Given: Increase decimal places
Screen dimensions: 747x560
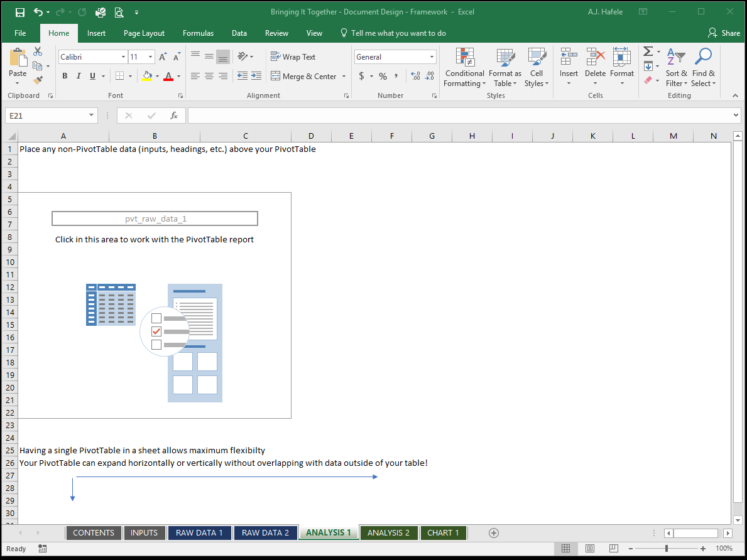Looking at the screenshot, I should pyautogui.click(x=415, y=76).
